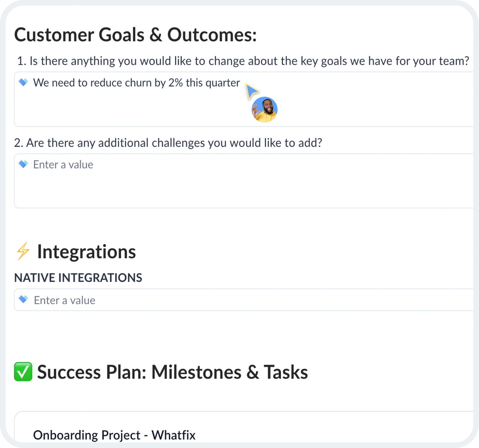Select the Success Plan: Milestones & Tasks heading
The image size is (479, 448).
click(172, 372)
